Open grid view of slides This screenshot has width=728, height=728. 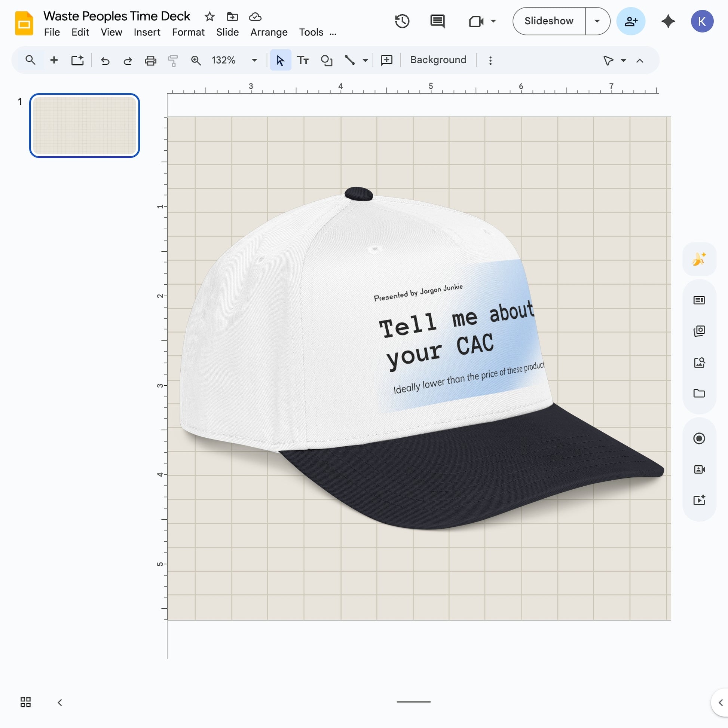point(25,702)
